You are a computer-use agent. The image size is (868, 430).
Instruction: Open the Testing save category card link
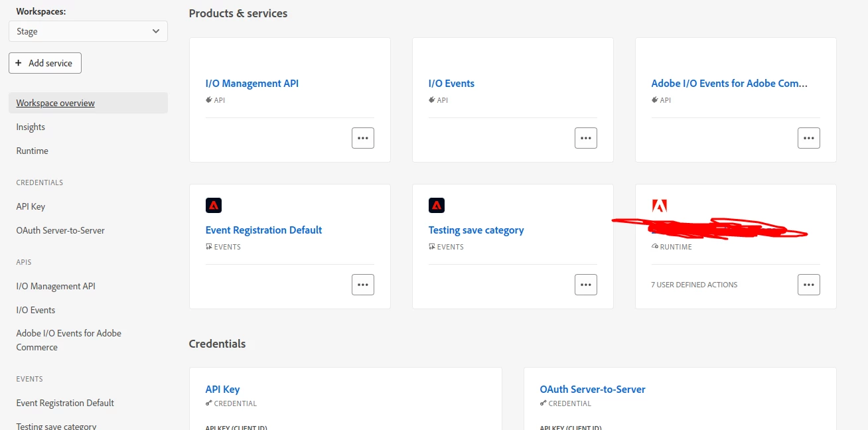click(x=476, y=230)
